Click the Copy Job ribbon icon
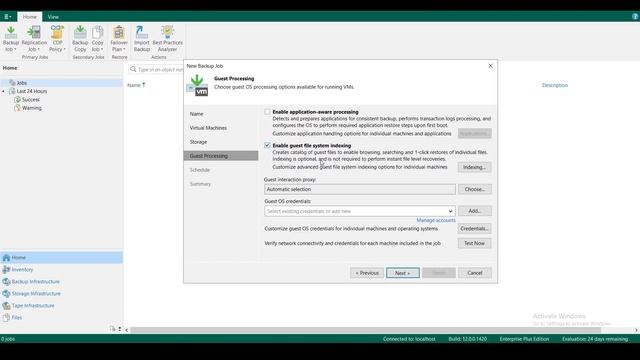The width and height of the screenshot is (640, 360). pos(98,33)
